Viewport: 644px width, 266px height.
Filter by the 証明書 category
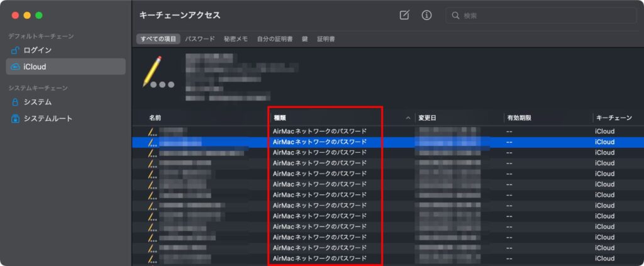(x=326, y=39)
